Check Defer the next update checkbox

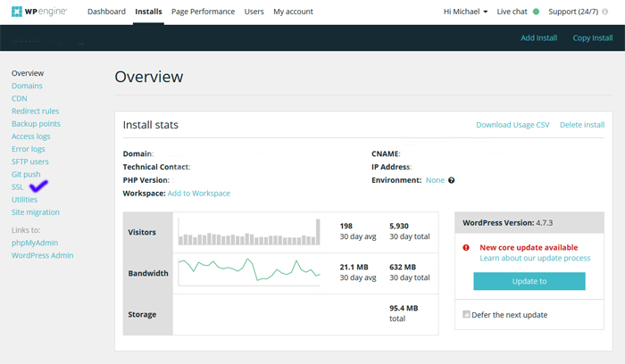click(466, 314)
